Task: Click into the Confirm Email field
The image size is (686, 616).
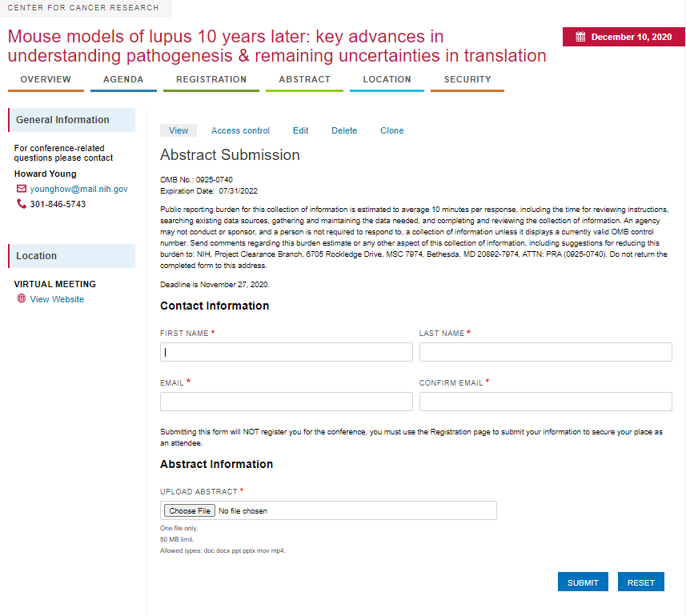Action: pos(545,402)
